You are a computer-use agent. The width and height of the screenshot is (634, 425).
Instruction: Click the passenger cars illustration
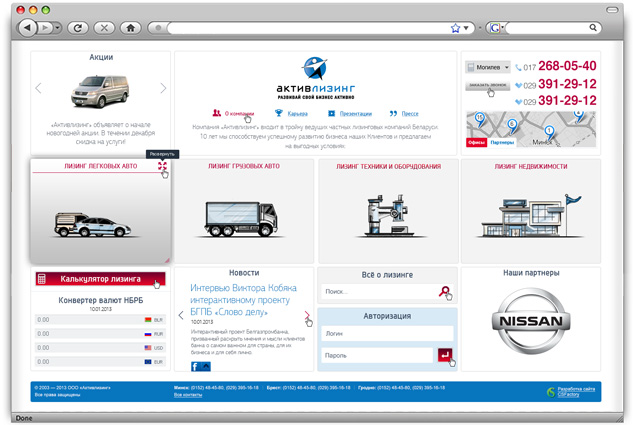click(93, 225)
